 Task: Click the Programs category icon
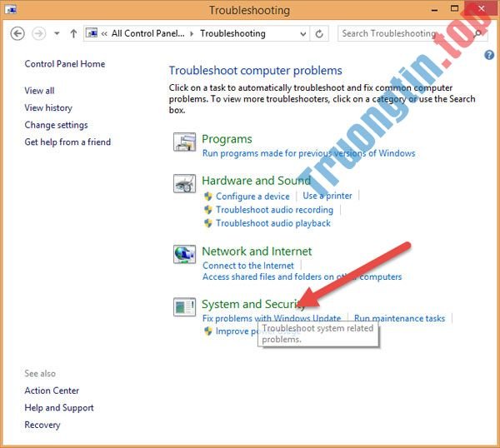pyautogui.click(x=184, y=142)
